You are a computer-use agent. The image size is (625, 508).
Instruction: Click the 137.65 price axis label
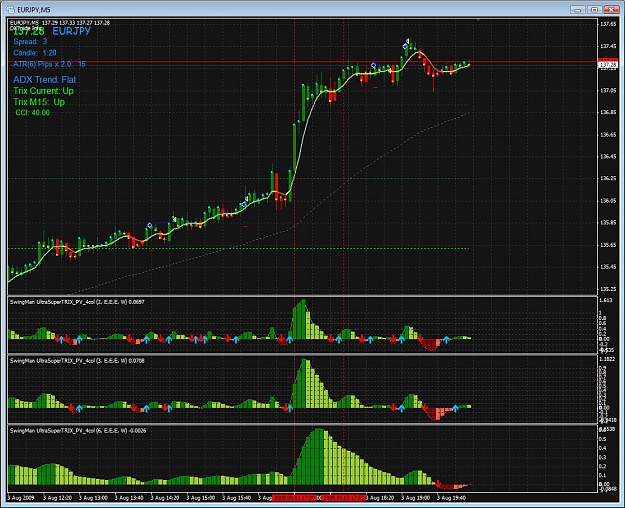(x=608, y=24)
